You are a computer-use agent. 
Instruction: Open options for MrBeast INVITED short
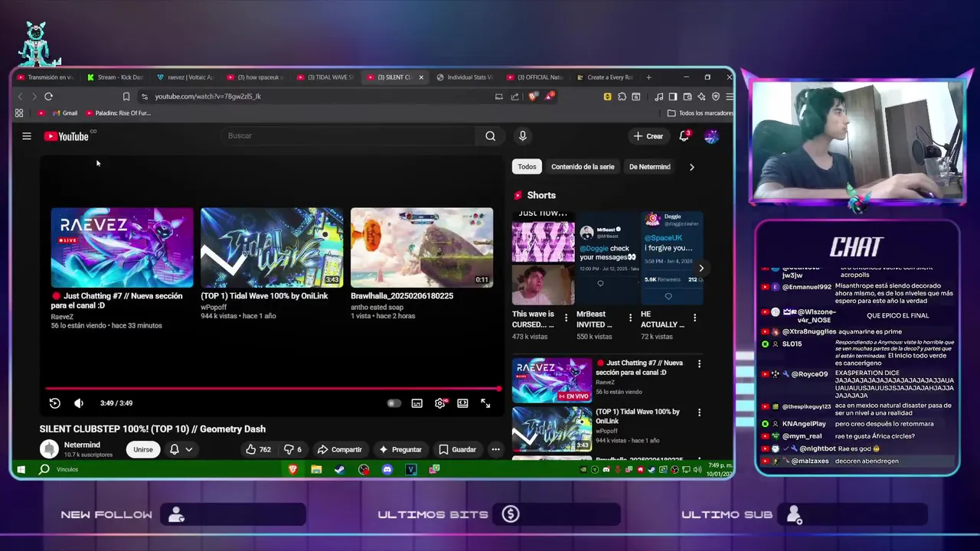pos(631,317)
